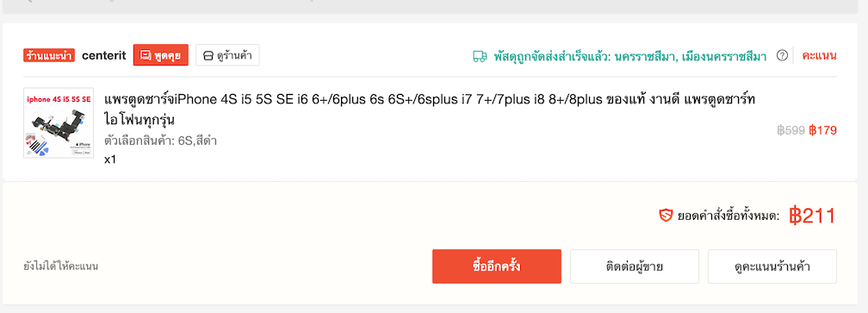Click the ติดต่อผู้ขาย contact seller button
Screen dimensions: 868x313
click(x=635, y=266)
